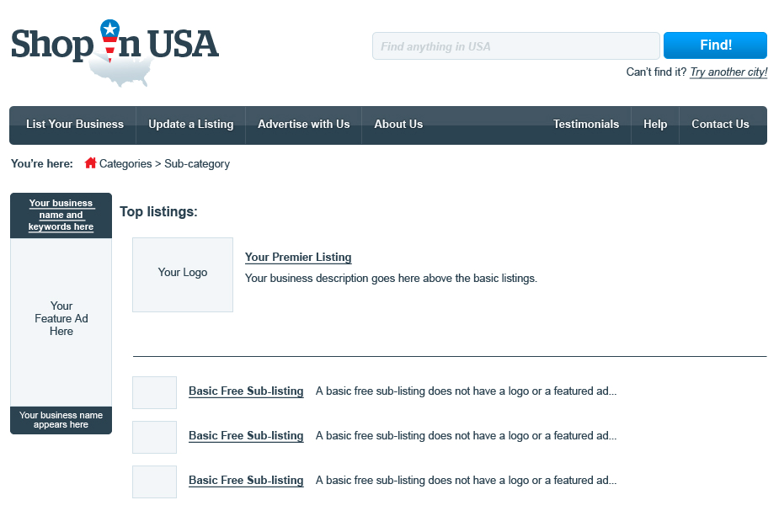Click Help in the navigation bar
The image size is (779, 532).
655,125
